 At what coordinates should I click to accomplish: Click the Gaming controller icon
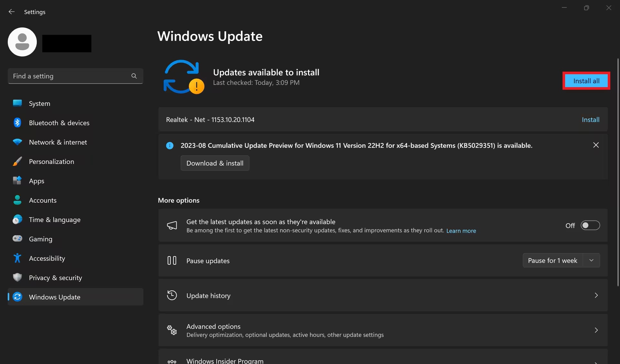pos(17,239)
